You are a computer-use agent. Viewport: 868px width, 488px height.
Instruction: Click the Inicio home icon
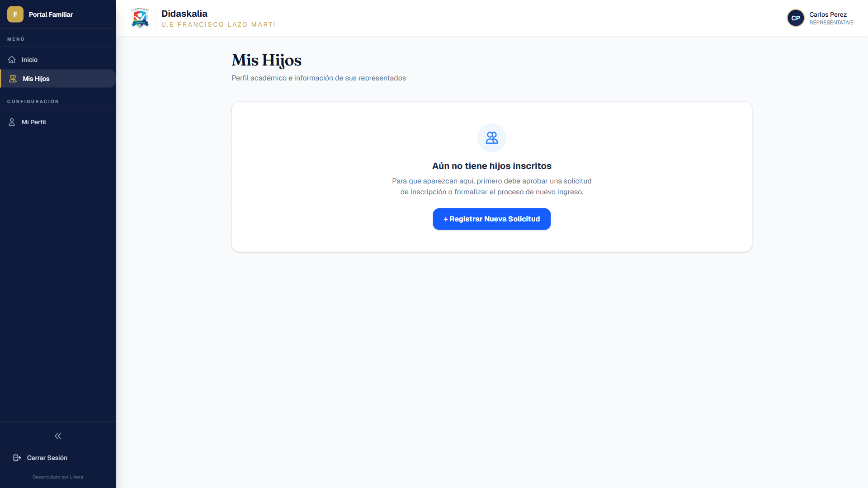click(12, 60)
